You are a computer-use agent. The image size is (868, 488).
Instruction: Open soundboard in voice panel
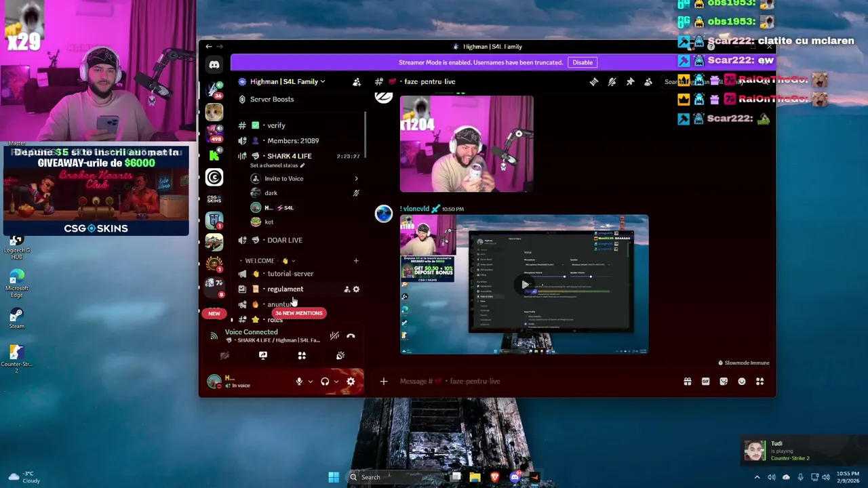[x=340, y=355]
